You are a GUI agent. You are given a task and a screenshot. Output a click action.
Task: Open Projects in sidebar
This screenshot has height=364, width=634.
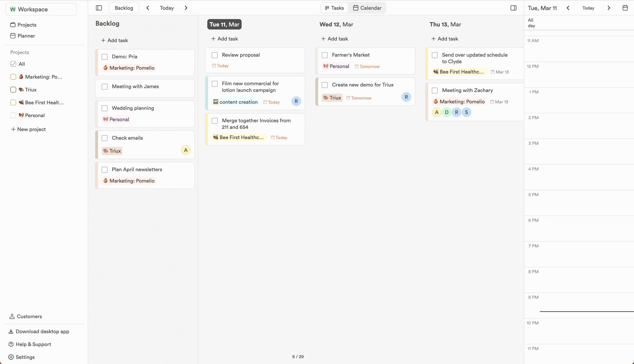23,25
